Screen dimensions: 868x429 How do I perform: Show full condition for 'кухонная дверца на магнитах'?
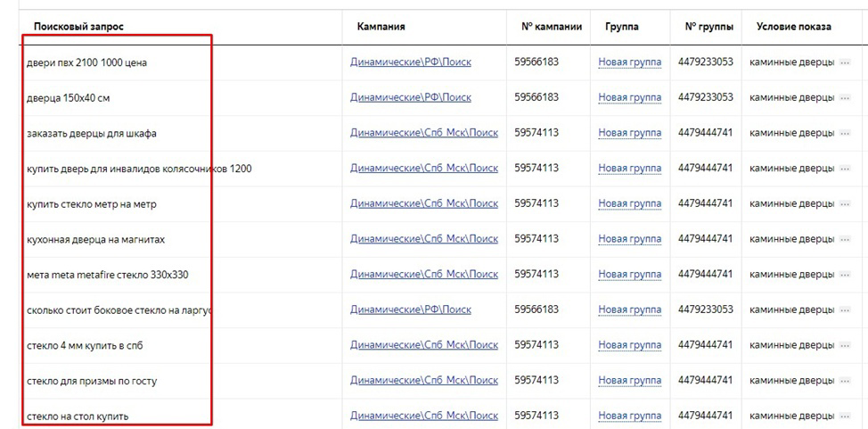pos(845,239)
